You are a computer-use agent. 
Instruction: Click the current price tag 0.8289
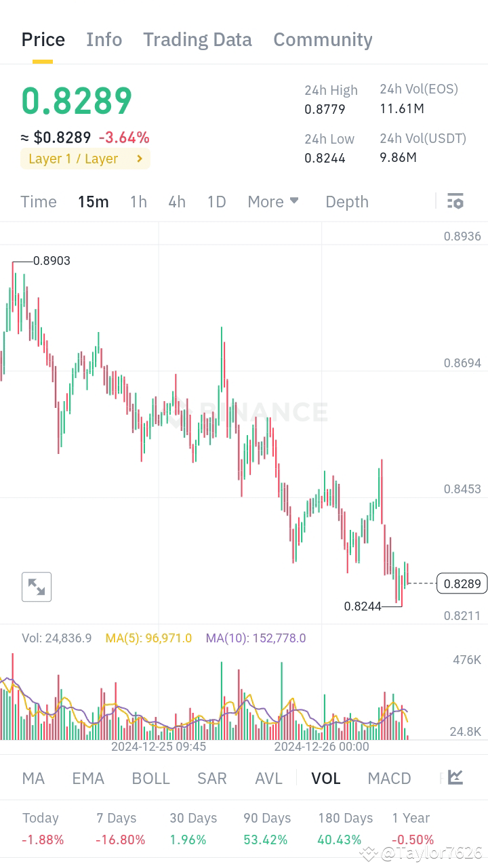[x=462, y=583]
